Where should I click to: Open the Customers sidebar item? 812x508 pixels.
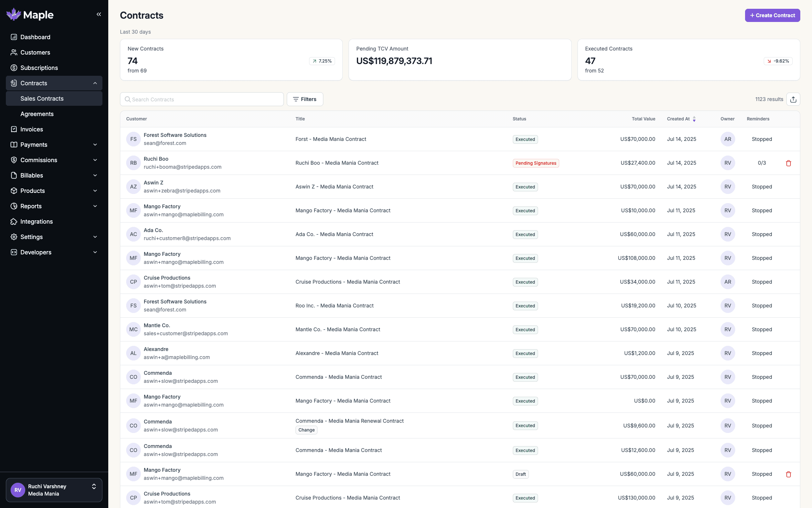pyautogui.click(x=35, y=52)
